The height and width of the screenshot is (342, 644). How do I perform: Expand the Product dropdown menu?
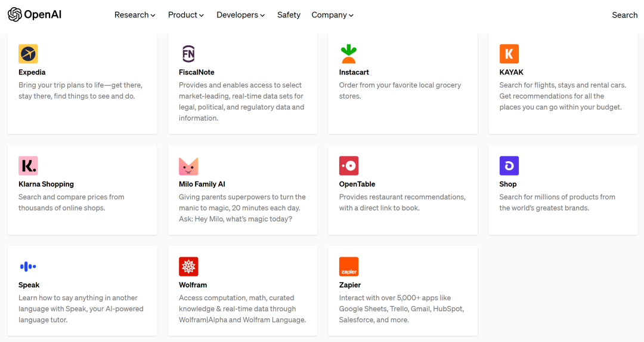(186, 15)
